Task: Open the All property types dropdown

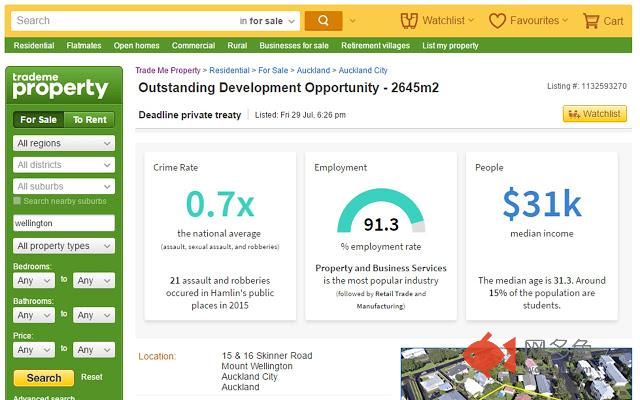Action: [64, 246]
